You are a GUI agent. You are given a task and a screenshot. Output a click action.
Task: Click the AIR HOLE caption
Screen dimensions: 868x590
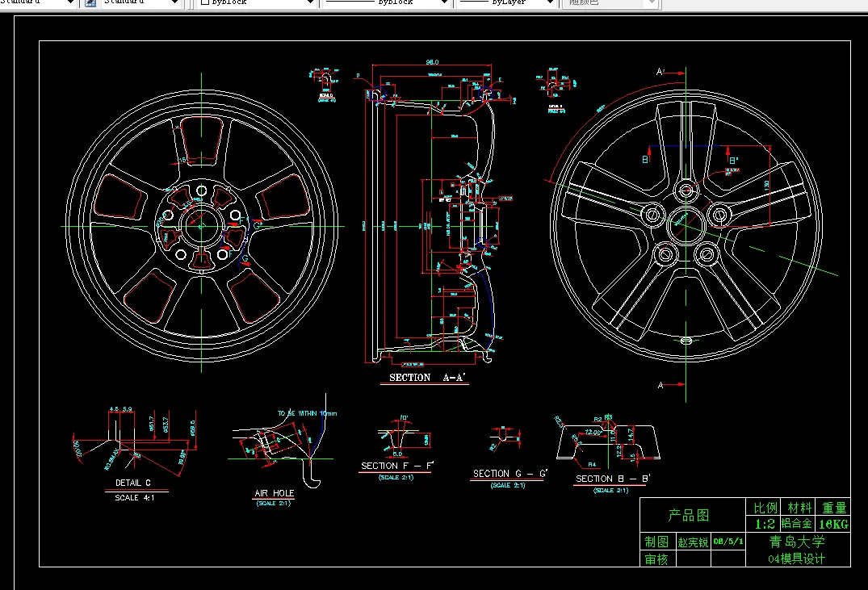point(274,493)
